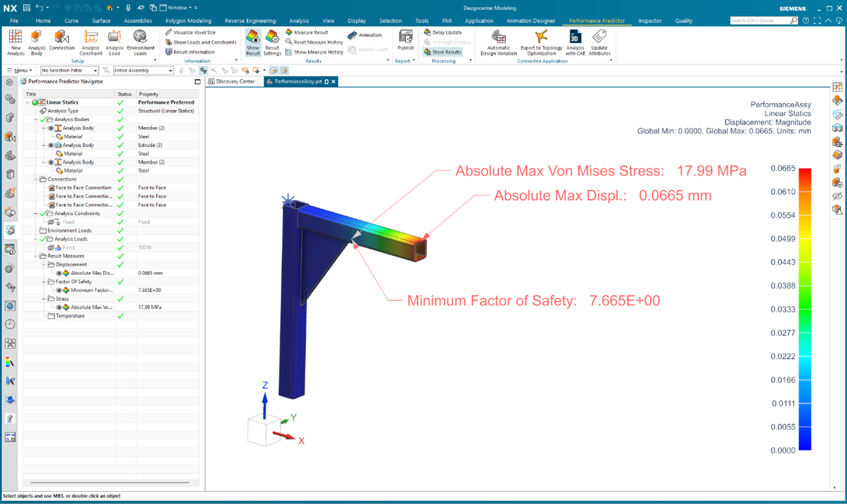The height and width of the screenshot is (504, 847).
Task: Select the Automatic Design Variation tool
Action: [498, 42]
